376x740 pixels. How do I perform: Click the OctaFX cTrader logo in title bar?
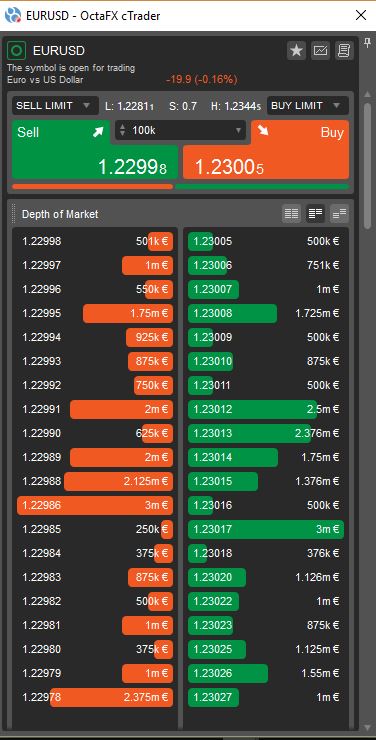tap(13, 15)
